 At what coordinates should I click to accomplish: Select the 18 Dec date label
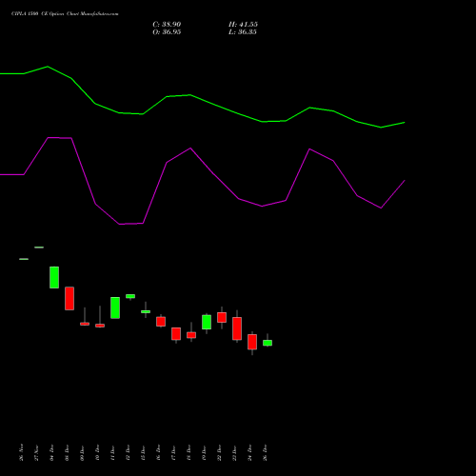pos(188,452)
